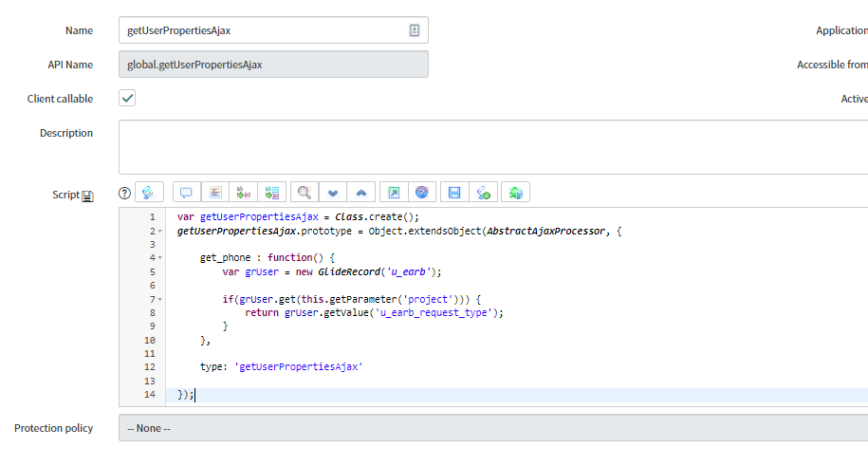Run the script syntax check icon
The height and width of the screenshot is (466, 868).
click(x=483, y=193)
